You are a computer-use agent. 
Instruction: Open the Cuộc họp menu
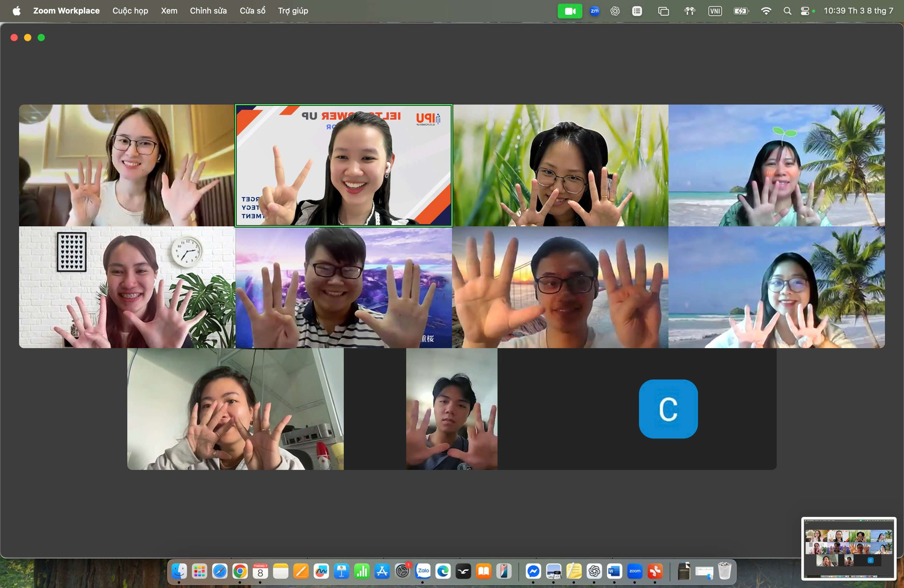pyautogui.click(x=130, y=11)
